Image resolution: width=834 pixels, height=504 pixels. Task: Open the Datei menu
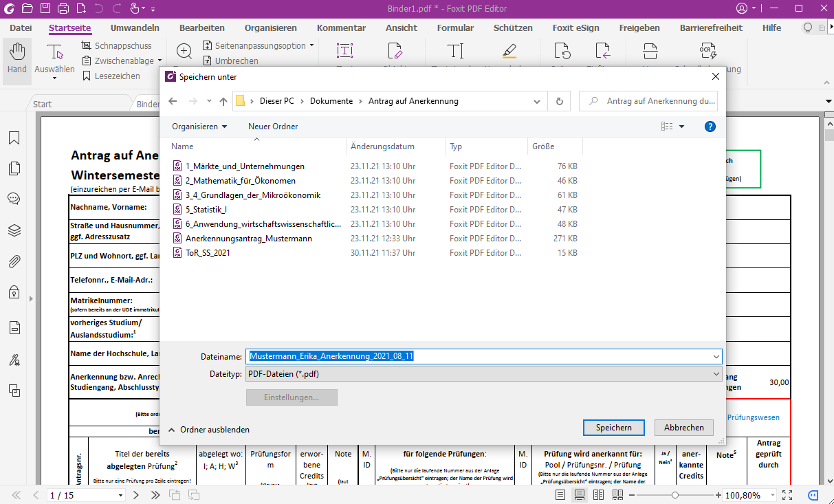coord(21,28)
